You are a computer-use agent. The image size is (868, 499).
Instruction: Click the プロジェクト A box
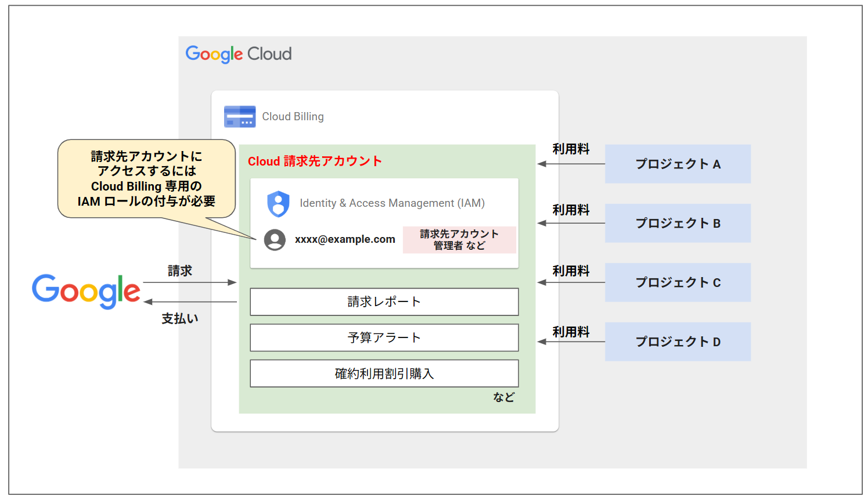pos(678,164)
